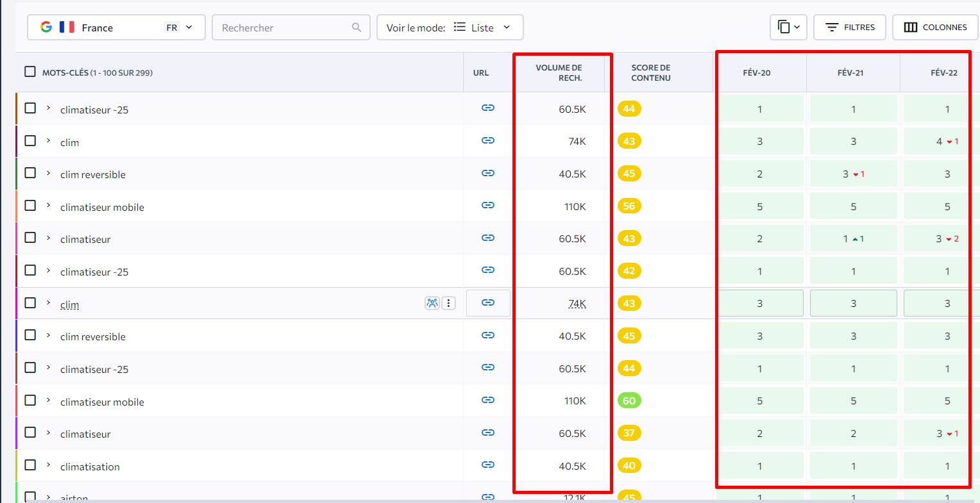Click the underlined 74K volume value
Screen dimensions: 980x503
[x=577, y=304]
